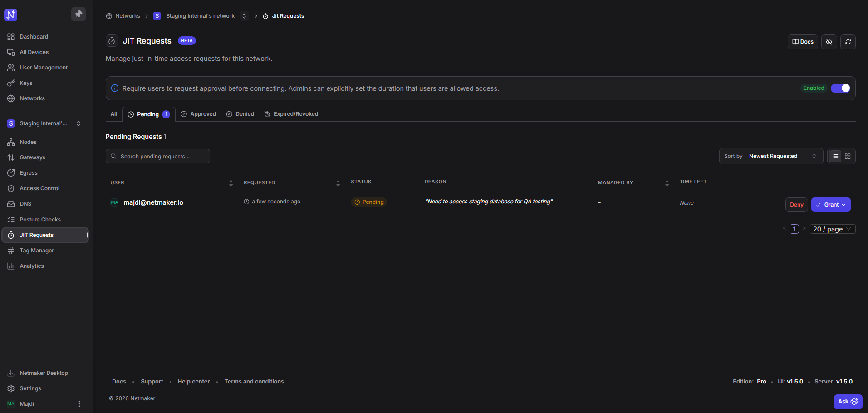Click the Ask assistant button
Viewport: 868px width, 413px height.
848,402
